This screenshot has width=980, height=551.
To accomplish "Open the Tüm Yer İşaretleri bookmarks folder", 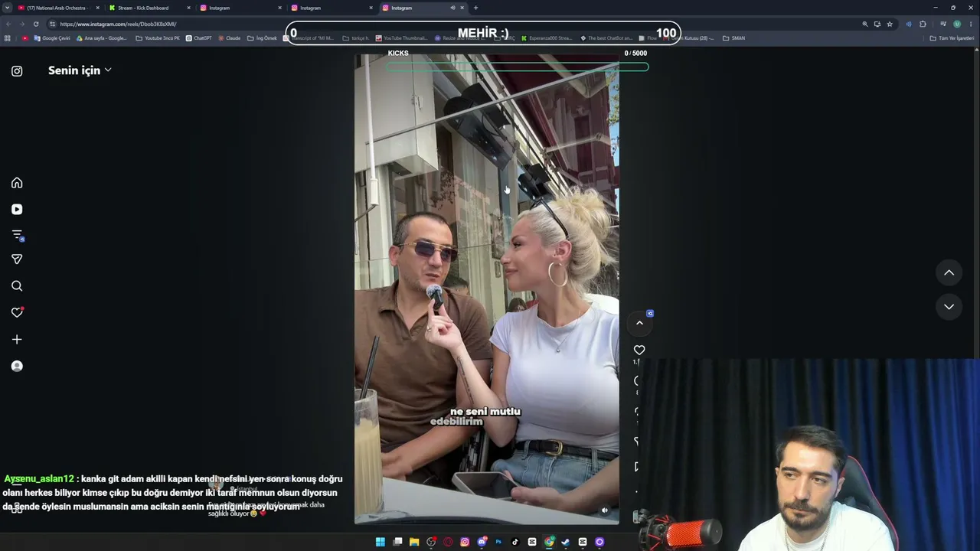I will [x=952, y=38].
